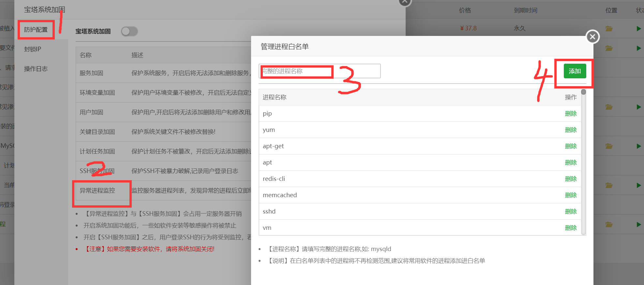
Task: Click the whitelist list scrollbar thumb
Action: coord(583,92)
